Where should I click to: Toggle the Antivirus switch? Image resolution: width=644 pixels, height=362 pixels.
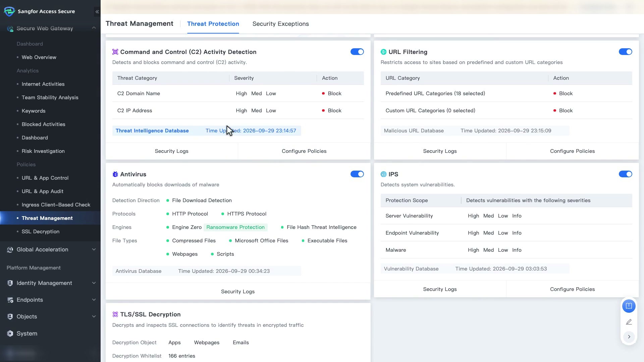pyautogui.click(x=357, y=174)
